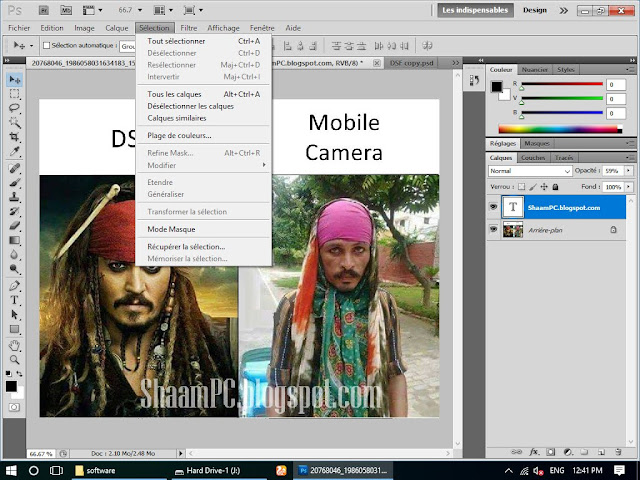Launch Mini Bridge from top bar
This screenshot has width=640, height=480.
[x=66, y=10]
